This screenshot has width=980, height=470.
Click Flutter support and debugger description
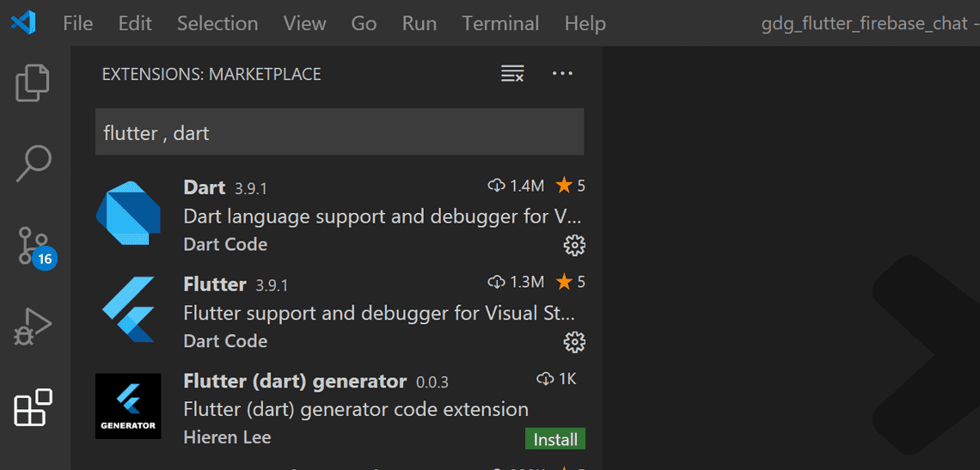pos(379,313)
